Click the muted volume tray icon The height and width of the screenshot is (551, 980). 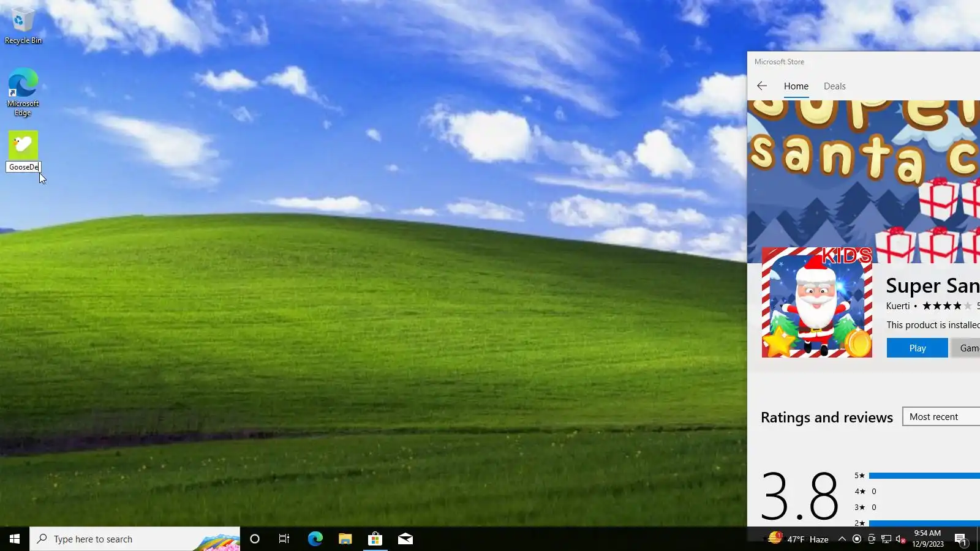(x=900, y=539)
